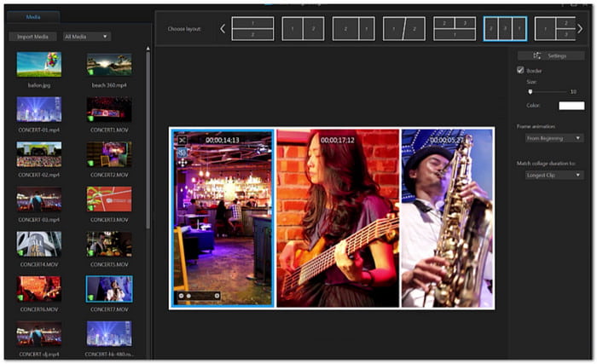
Task: Select the CONCERT-dj.mp4 thumbnail
Action: 39,333
